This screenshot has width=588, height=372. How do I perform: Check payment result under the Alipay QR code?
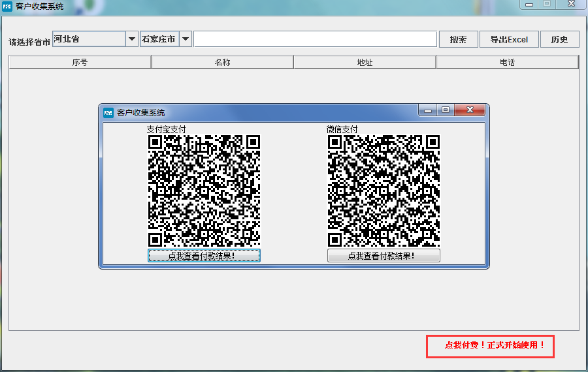pyautogui.click(x=204, y=256)
